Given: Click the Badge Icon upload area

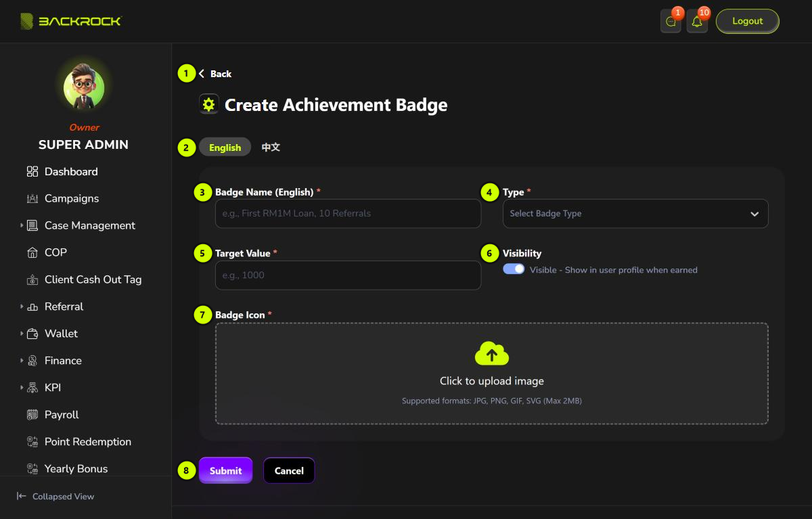Looking at the screenshot, I should pos(492,374).
